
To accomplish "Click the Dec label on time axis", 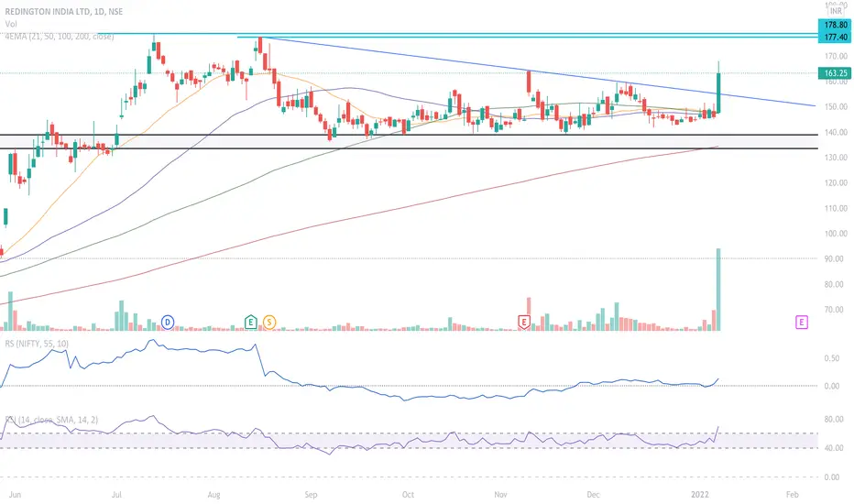I will point(593,495).
